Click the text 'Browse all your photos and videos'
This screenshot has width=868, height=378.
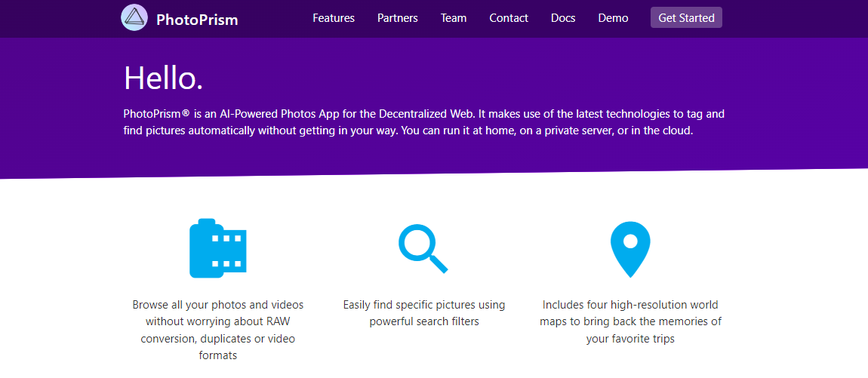coord(218,305)
